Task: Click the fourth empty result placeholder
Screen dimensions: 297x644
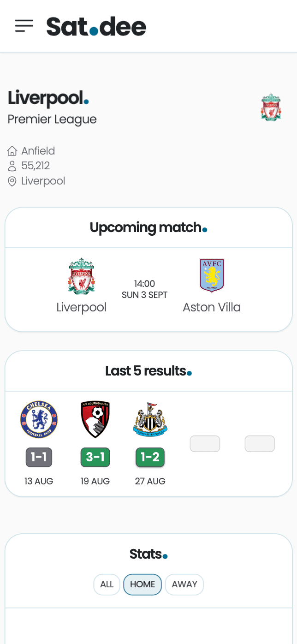Action: pos(205,444)
